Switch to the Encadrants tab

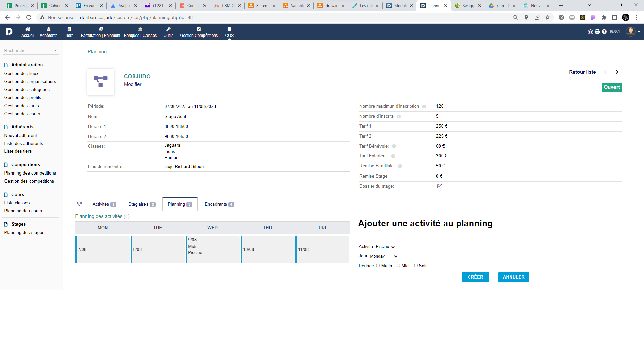point(219,204)
